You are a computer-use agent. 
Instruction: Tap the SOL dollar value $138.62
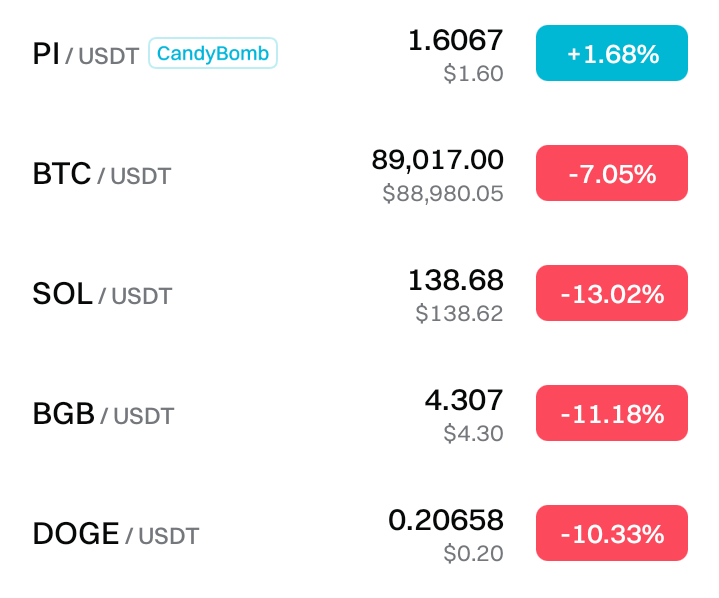[x=459, y=314]
